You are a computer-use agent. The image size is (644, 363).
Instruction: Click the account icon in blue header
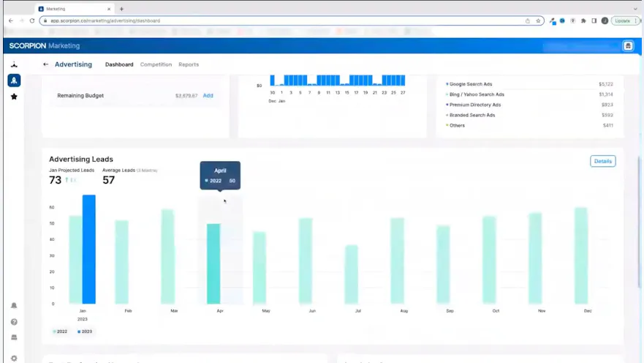pyautogui.click(x=628, y=46)
